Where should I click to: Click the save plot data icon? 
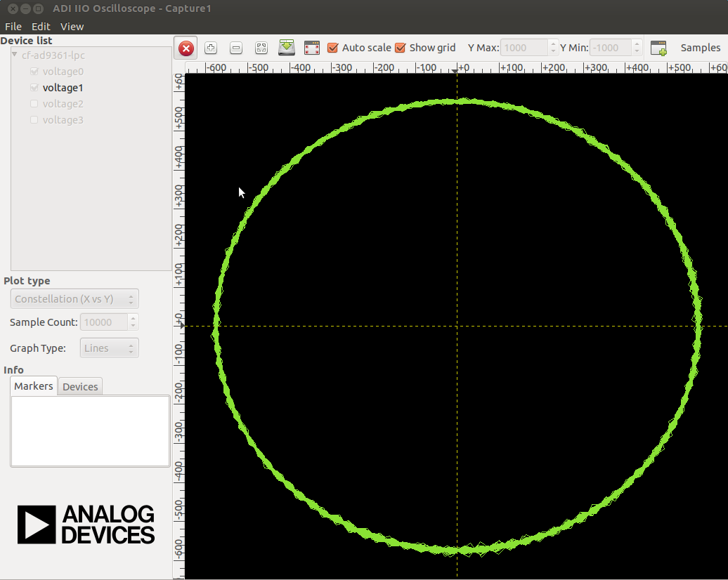pyautogui.click(x=287, y=48)
